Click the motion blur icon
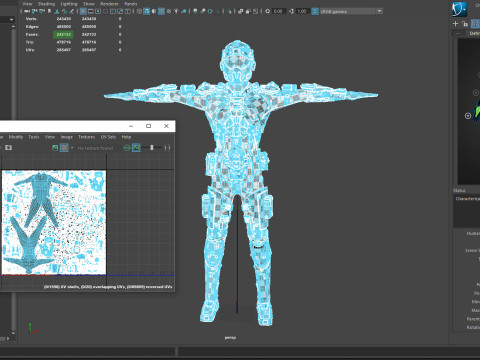The image size is (480, 360). point(203,11)
